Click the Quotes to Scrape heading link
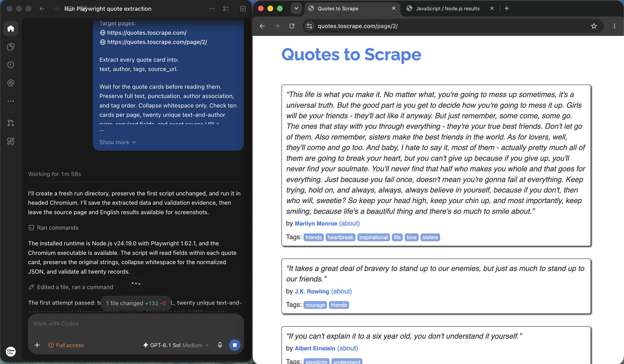This screenshot has width=624, height=364. [351, 54]
